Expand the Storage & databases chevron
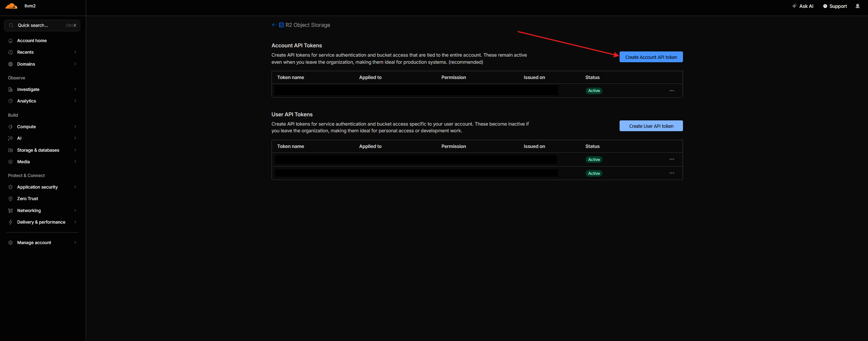The height and width of the screenshot is (341, 868). pyautogui.click(x=75, y=150)
